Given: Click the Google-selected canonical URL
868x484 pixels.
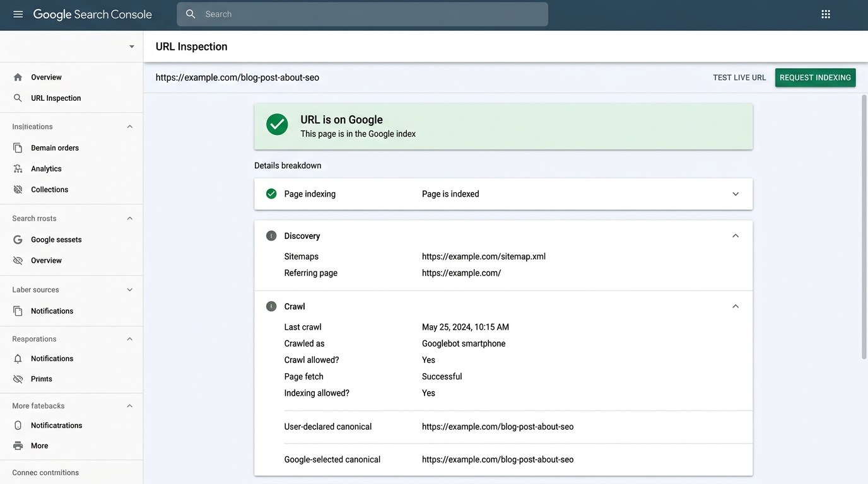Looking at the screenshot, I should pyautogui.click(x=498, y=459).
